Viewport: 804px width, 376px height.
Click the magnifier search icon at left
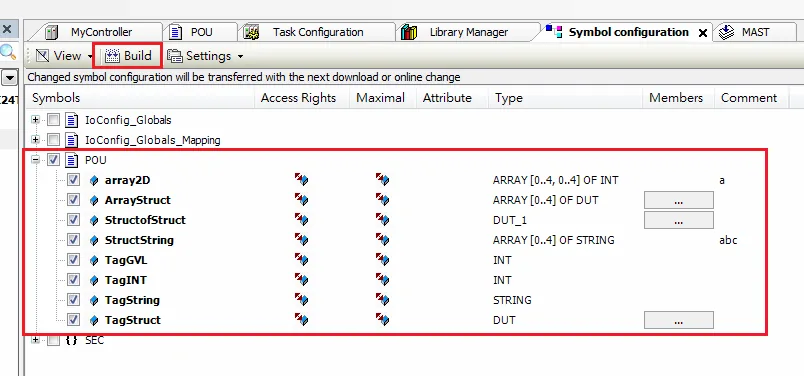tap(7, 52)
